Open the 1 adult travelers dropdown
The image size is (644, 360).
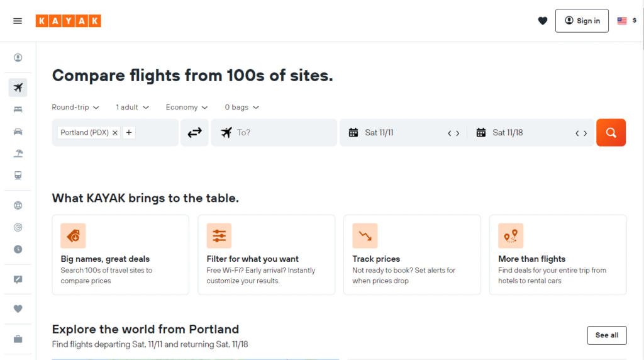[132, 108]
